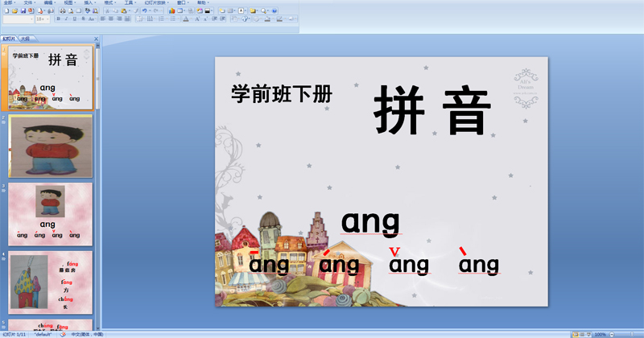Toggle Italic formatting
Screen dimensions: 644x338
[67, 19]
